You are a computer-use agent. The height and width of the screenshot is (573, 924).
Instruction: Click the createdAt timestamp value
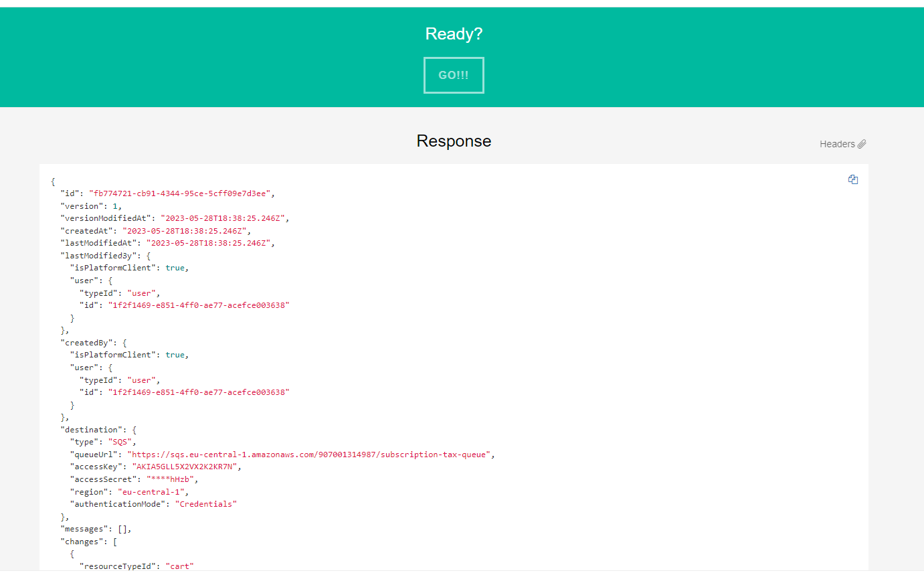tap(185, 231)
